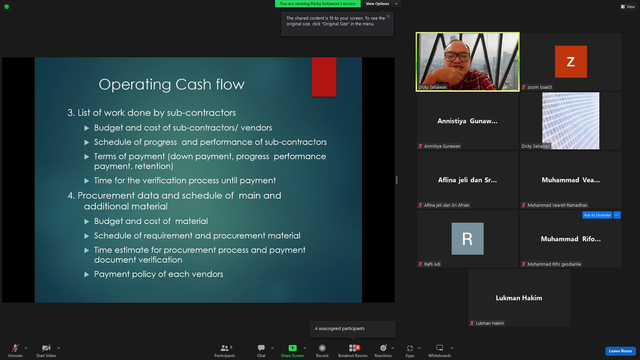Click the '4 unassigned participants' notice
Screen dimensions: 640x360
[352, 329]
